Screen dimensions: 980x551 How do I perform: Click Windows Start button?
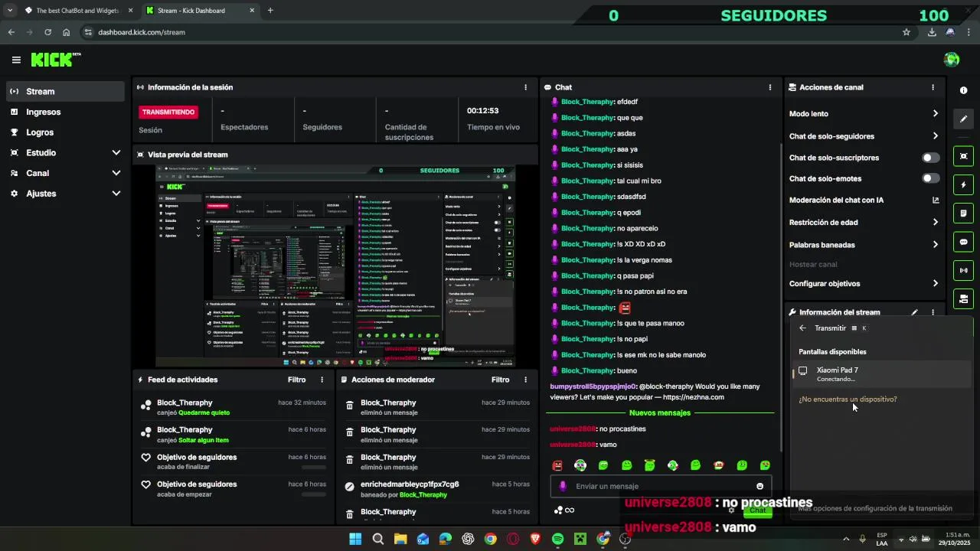[x=355, y=539]
